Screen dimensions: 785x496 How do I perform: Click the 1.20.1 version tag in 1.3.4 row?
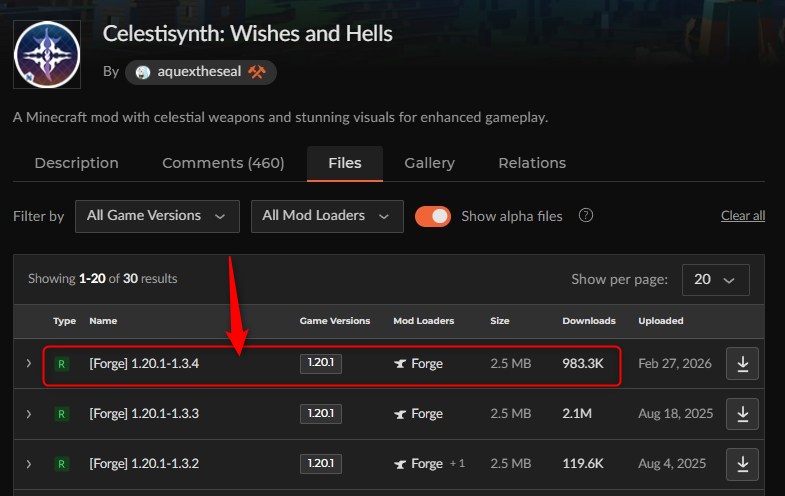coord(321,363)
